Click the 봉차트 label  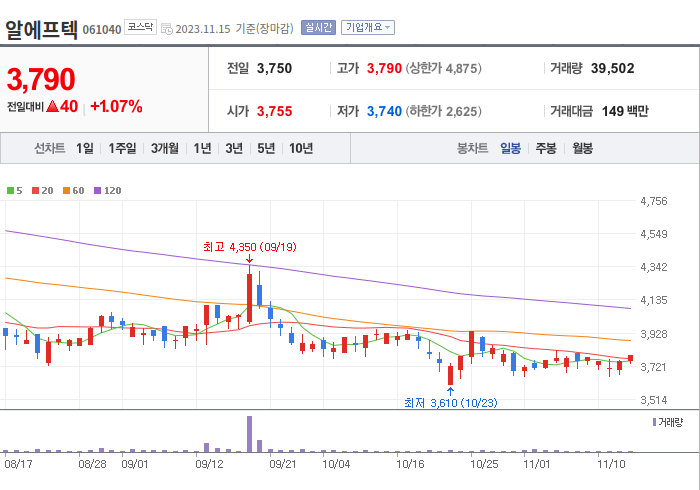point(472,148)
